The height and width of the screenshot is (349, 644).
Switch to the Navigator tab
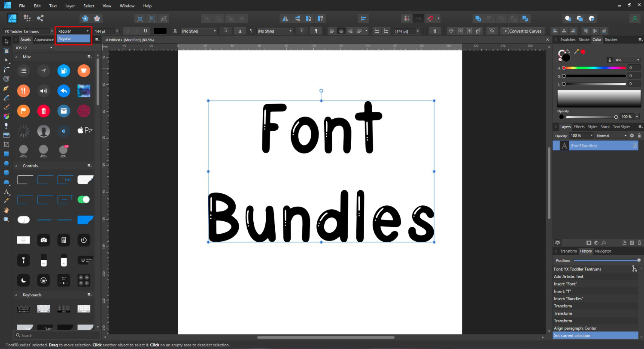[x=603, y=251]
